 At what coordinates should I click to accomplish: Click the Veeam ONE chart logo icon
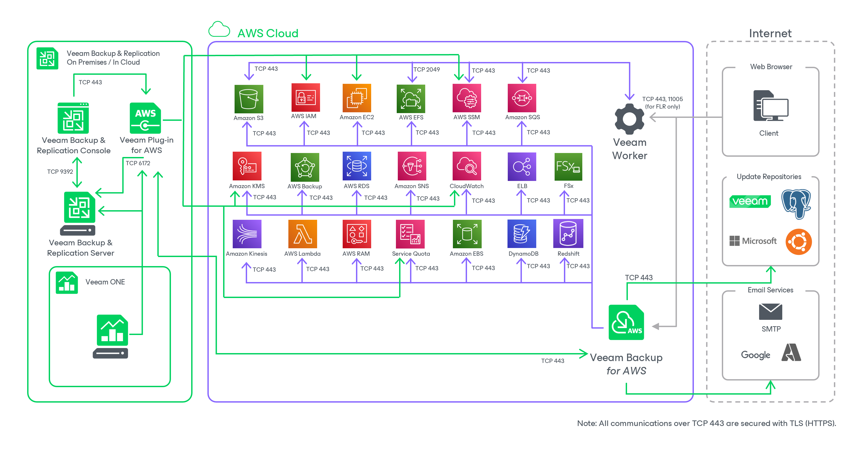67,283
